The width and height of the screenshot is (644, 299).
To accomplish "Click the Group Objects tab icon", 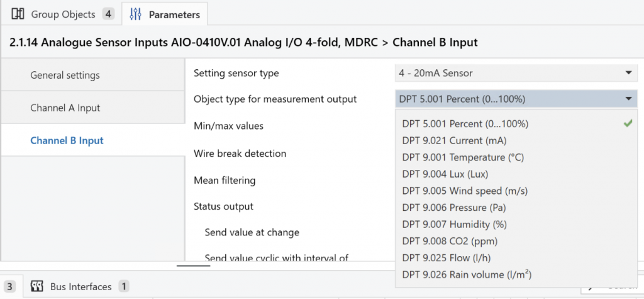I will point(18,14).
